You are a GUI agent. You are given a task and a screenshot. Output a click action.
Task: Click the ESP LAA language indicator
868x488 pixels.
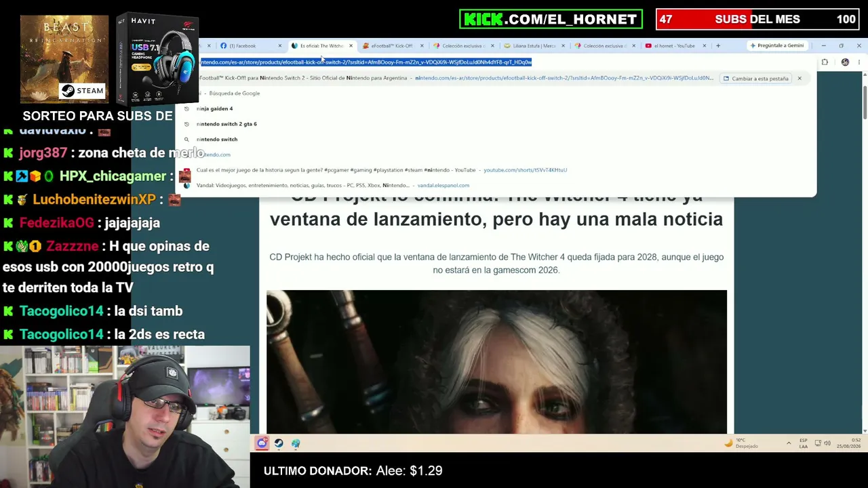(x=804, y=443)
